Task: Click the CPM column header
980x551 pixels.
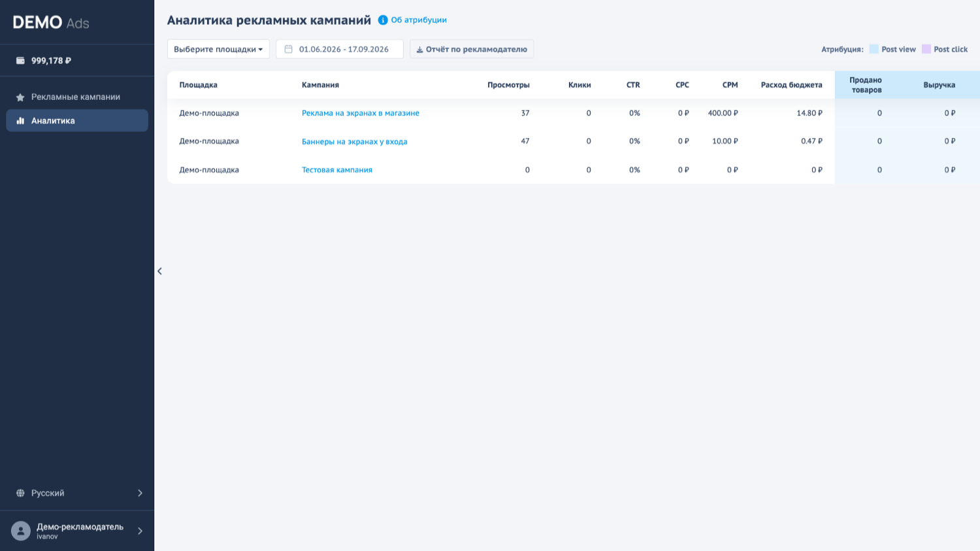Action: pyautogui.click(x=730, y=85)
